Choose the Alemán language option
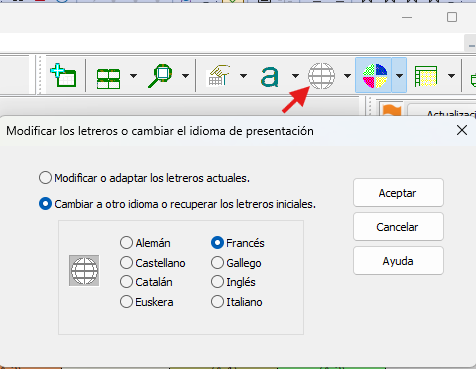 (145, 243)
